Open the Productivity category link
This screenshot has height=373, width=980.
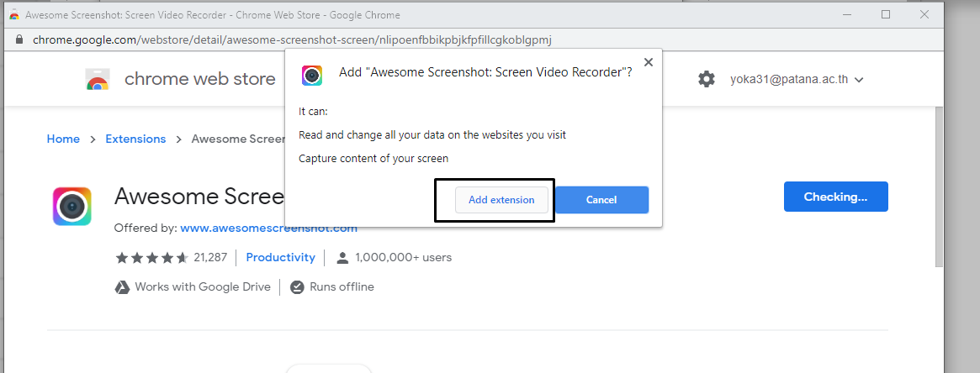(x=281, y=257)
